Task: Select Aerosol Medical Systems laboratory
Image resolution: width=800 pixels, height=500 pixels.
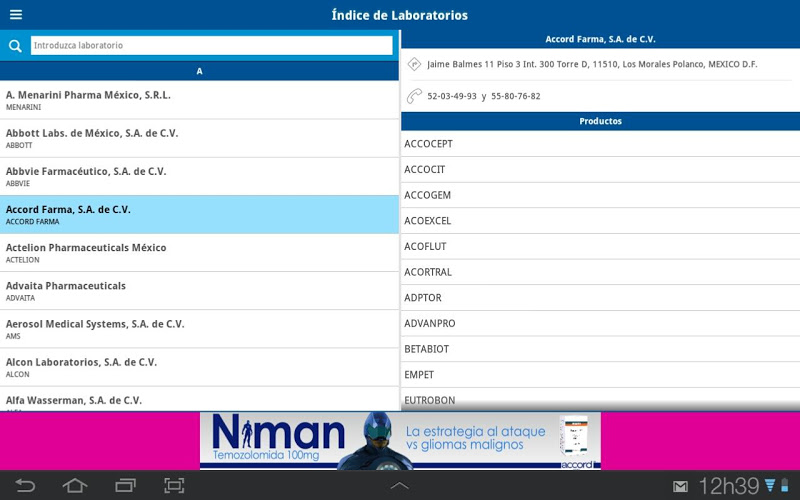Action: click(199, 329)
